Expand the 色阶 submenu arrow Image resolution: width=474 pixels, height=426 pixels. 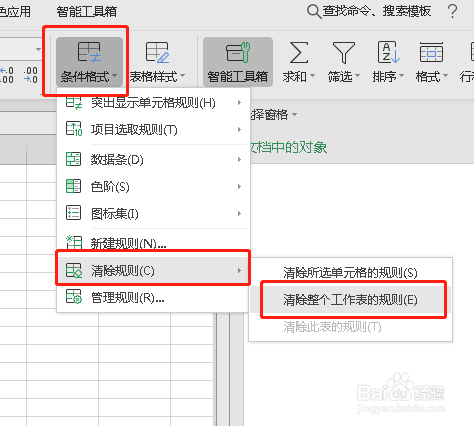(x=239, y=186)
